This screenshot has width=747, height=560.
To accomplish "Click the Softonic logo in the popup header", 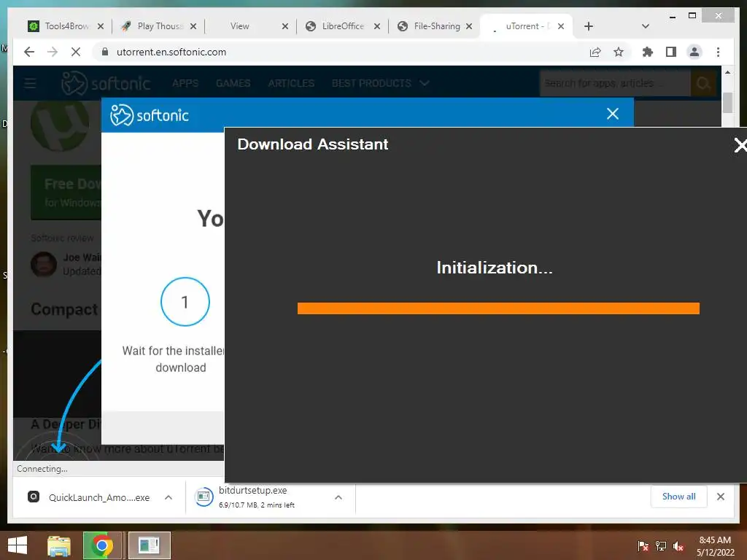I will (x=150, y=114).
